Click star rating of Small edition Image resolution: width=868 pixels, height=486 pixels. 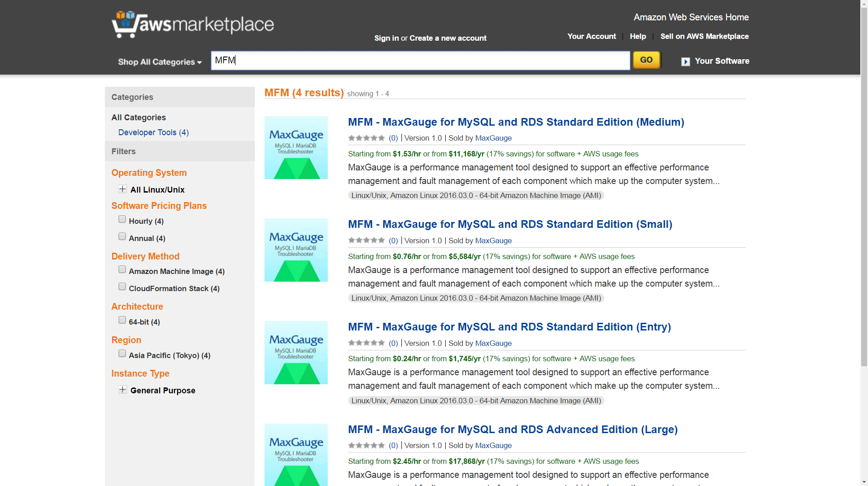pyautogui.click(x=366, y=241)
